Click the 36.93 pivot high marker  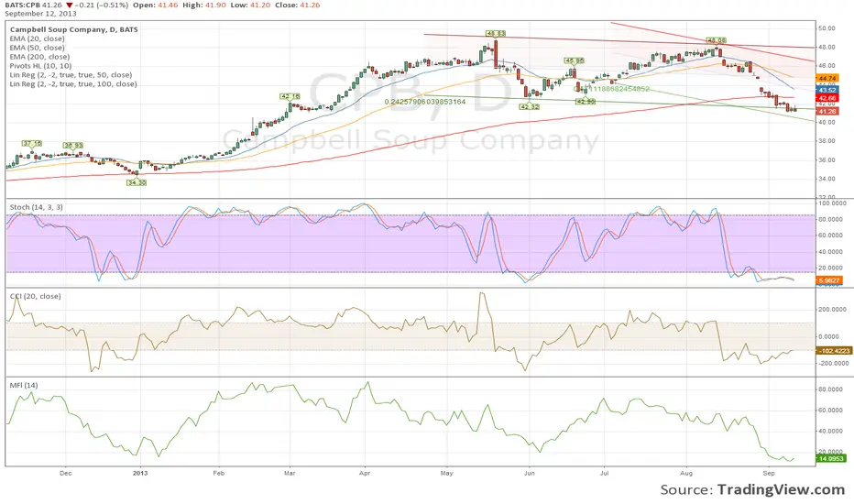73,146
